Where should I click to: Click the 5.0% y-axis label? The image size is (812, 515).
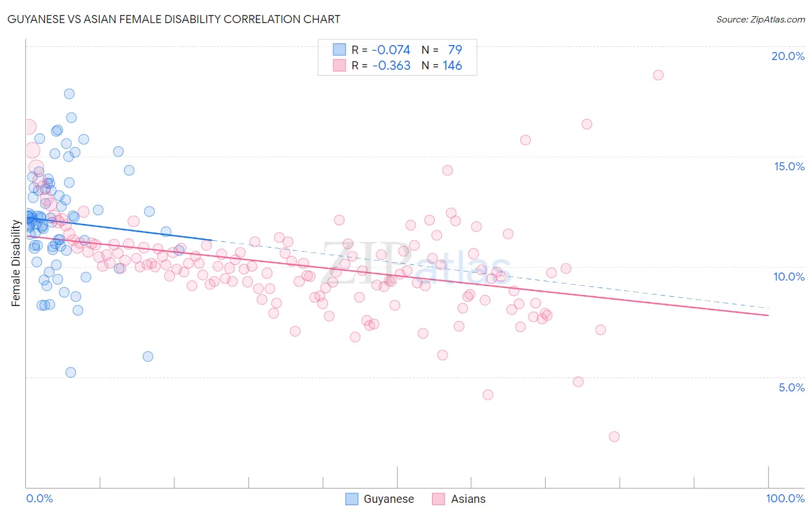791,387
